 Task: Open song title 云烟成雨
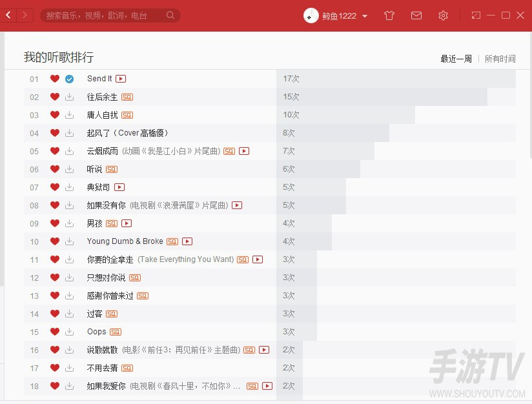coord(103,151)
